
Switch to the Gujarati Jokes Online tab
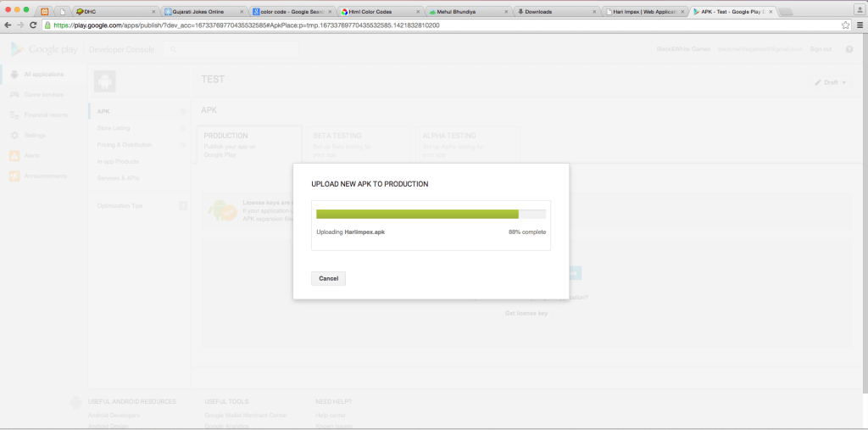click(x=202, y=12)
